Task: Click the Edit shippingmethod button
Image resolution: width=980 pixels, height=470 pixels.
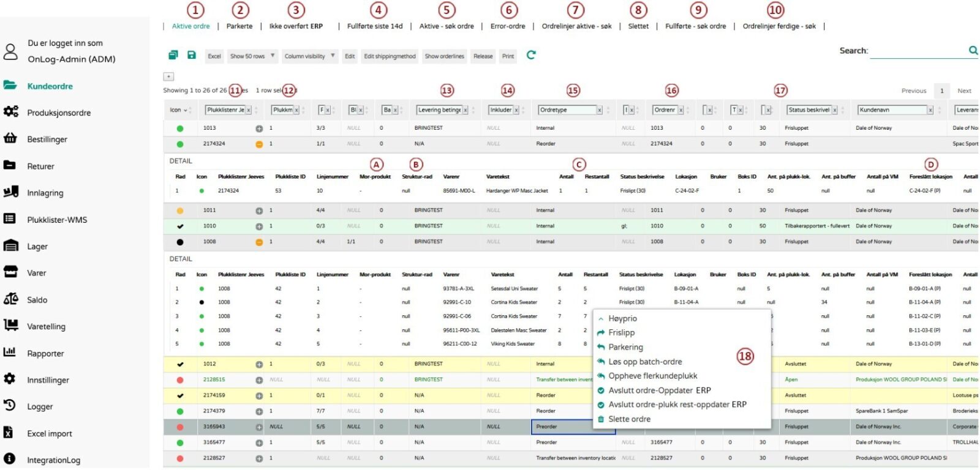Action: tap(390, 56)
